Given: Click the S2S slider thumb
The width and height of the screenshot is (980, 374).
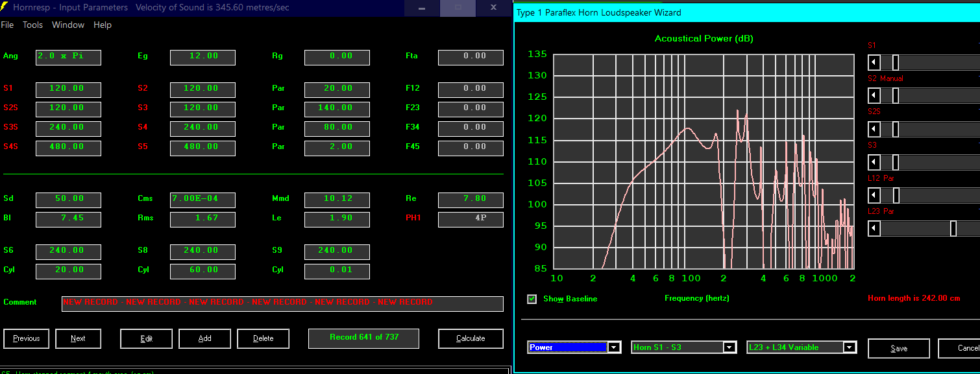Looking at the screenshot, I should 896,129.
